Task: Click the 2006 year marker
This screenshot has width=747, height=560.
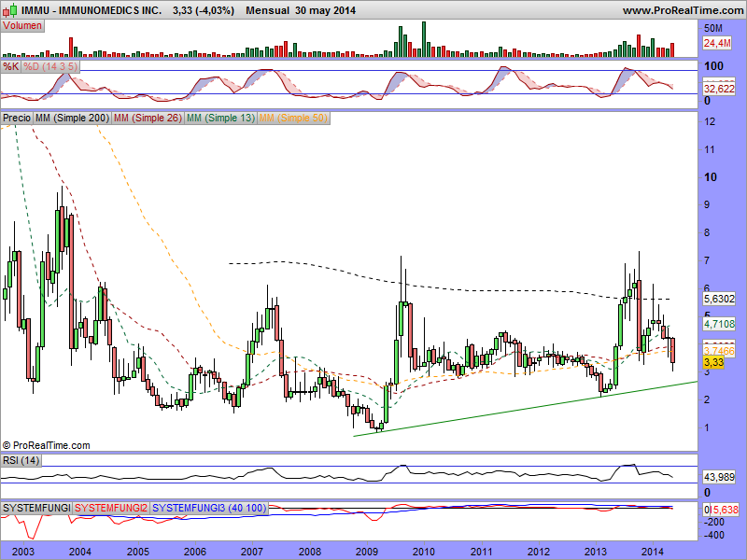Action: tap(195, 552)
